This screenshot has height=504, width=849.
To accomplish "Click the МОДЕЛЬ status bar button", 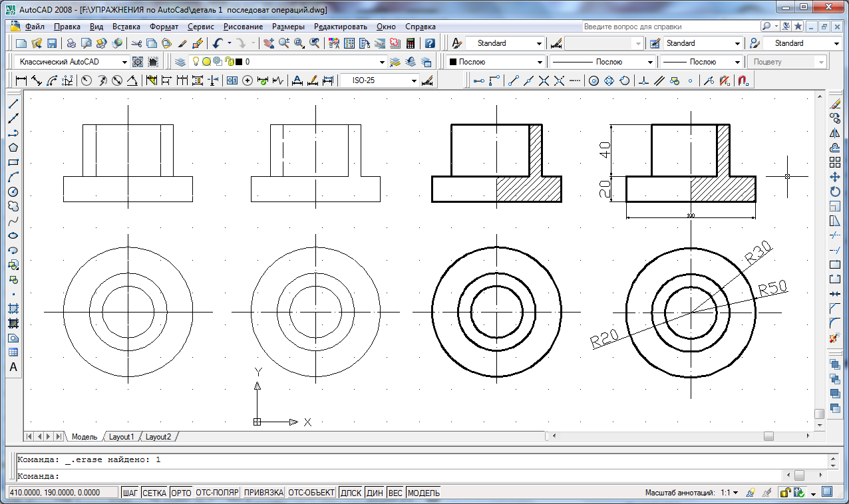I will coord(423,493).
